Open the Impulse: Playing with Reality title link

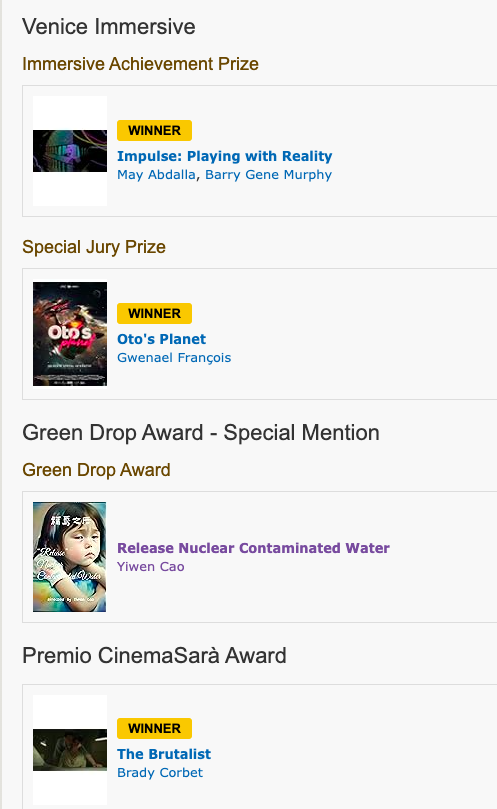pyautogui.click(x=225, y=156)
